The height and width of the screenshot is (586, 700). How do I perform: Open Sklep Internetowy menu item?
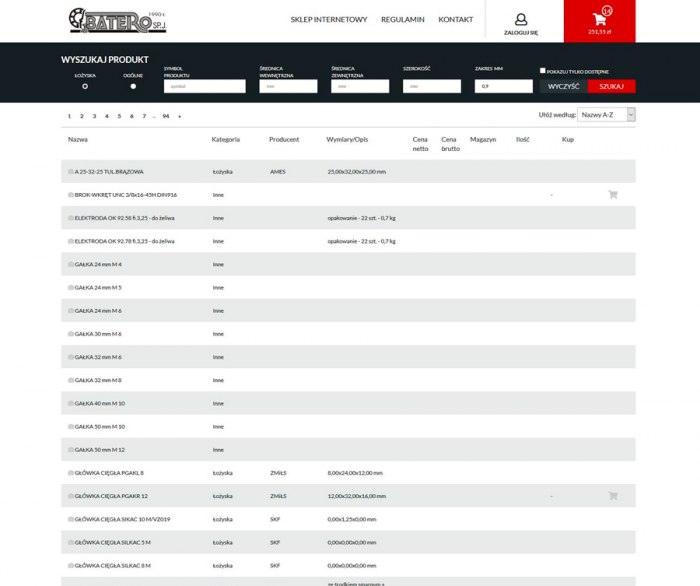(x=329, y=20)
